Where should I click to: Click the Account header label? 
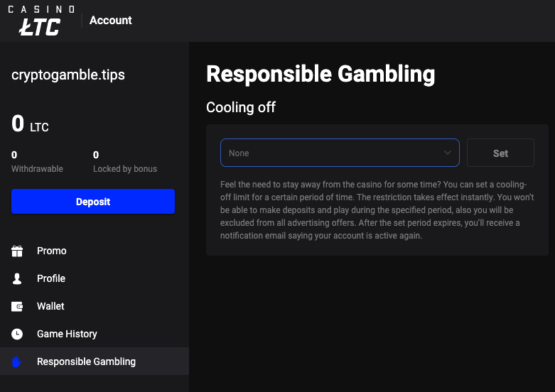click(111, 21)
